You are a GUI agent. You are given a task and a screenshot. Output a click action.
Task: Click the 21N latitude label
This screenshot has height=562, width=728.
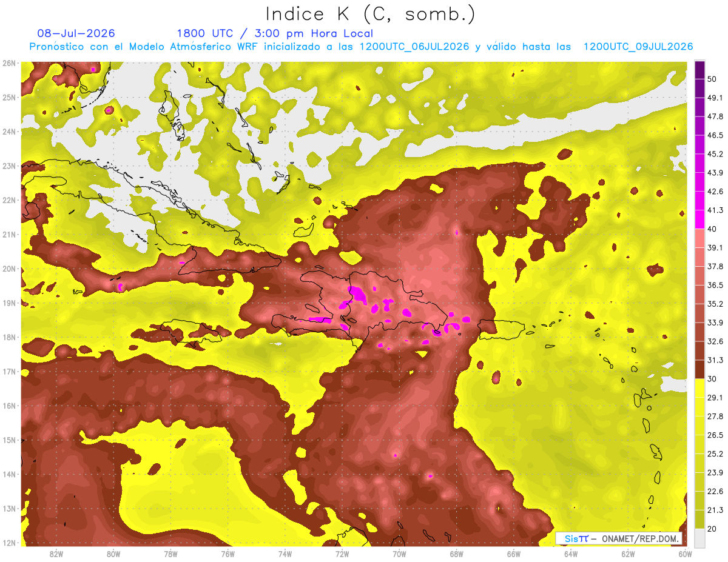[x=9, y=234]
